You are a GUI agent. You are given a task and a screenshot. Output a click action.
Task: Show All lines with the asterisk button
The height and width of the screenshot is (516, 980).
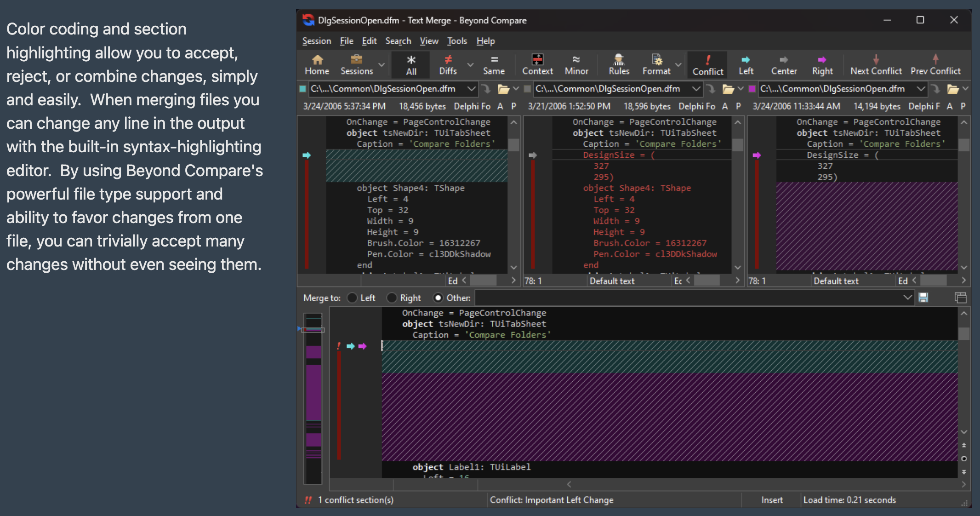411,65
